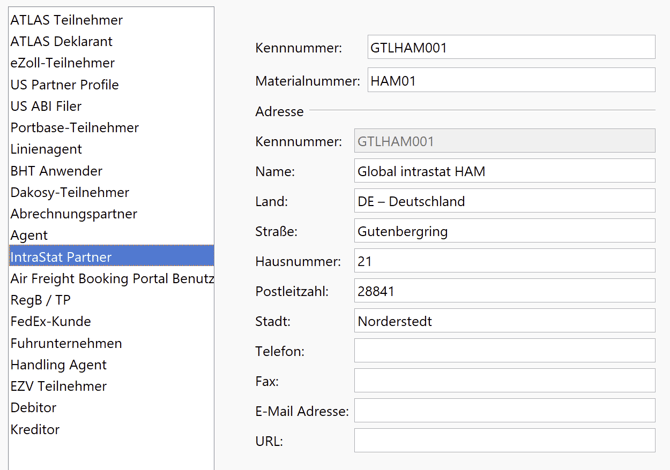
Task: Choose Dakosy-Teilnehmer from the list
Action: [x=69, y=192]
